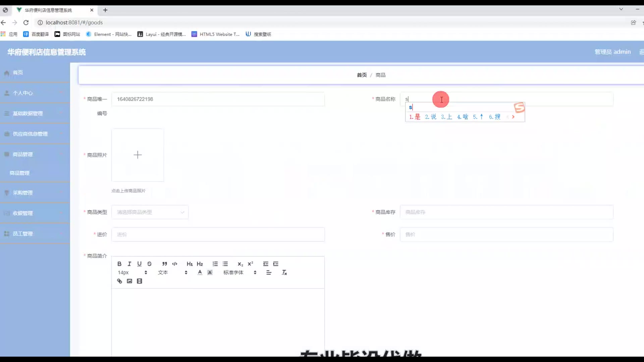Choose IME candidate 2 说
This screenshot has width=644, height=362.
click(x=431, y=117)
